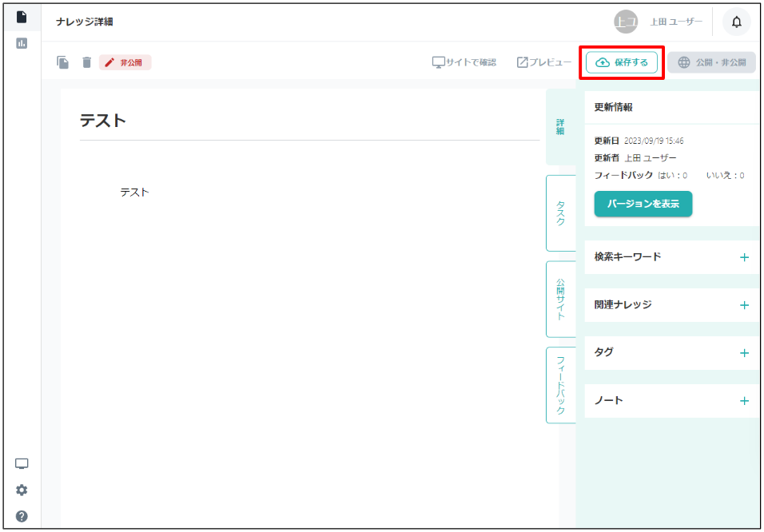Viewport: 764px width, 532px height.
Task: Click the テスト title heading
Action: click(x=103, y=120)
